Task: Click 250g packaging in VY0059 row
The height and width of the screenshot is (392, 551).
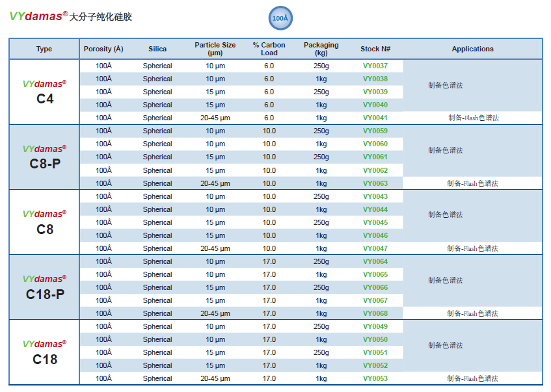Action: [321, 131]
